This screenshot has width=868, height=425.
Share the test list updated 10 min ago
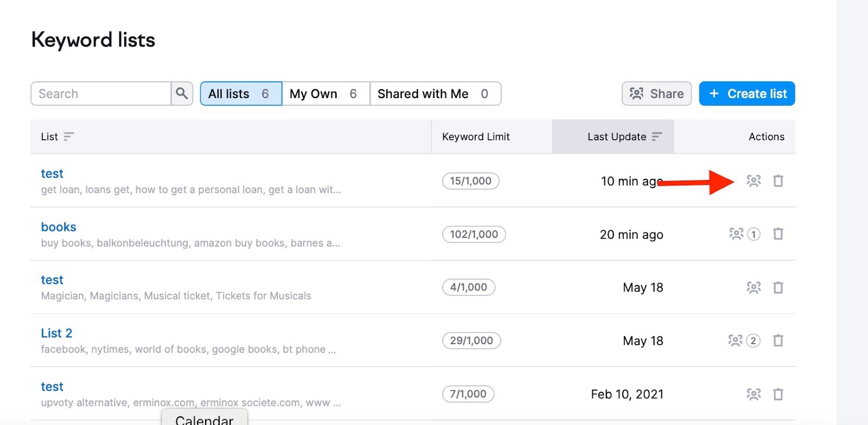pos(754,181)
